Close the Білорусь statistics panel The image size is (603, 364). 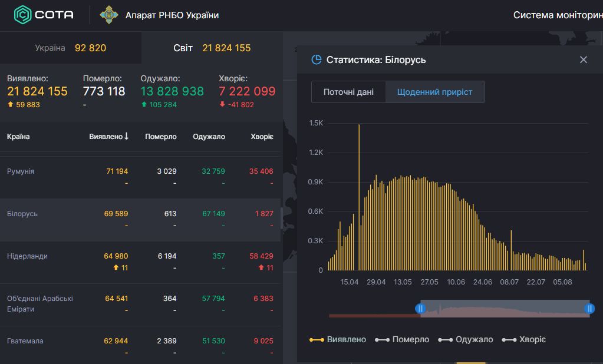pos(583,59)
